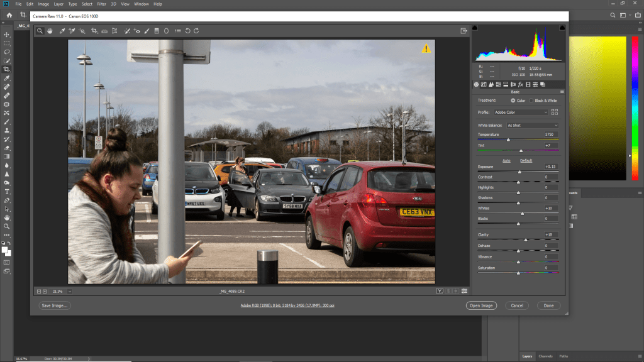This screenshot has height=362, width=644.
Task: Open the Filter menu
Action: click(101, 4)
